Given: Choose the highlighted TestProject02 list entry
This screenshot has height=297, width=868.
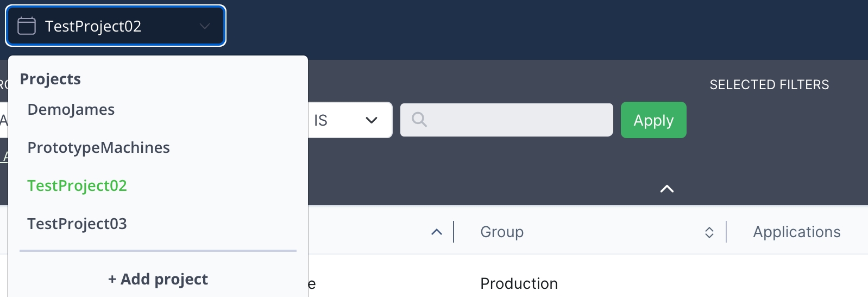Looking at the screenshot, I should pos(77,186).
